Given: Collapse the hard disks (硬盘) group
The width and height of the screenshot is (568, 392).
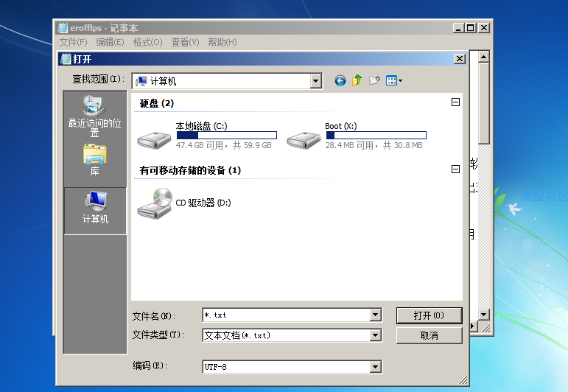Looking at the screenshot, I should (455, 103).
